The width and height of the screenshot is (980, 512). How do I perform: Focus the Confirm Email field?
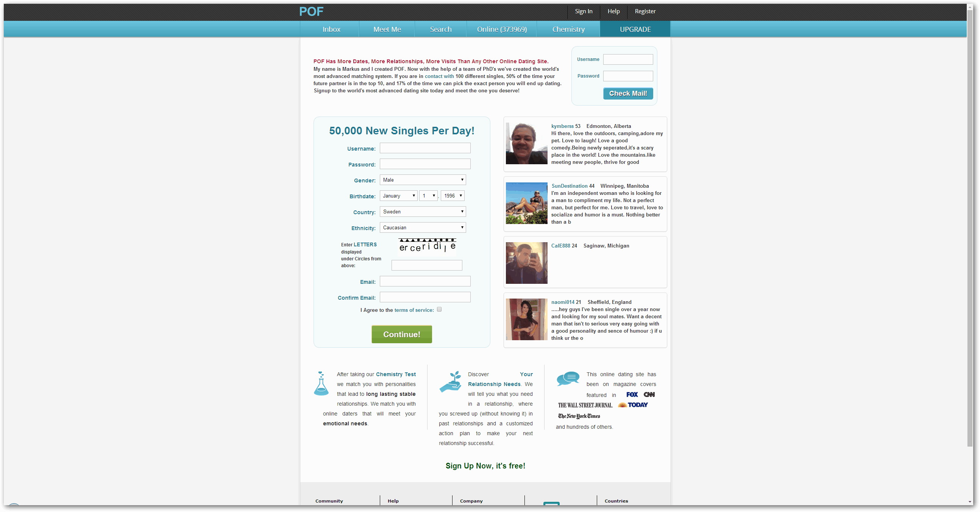(425, 297)
